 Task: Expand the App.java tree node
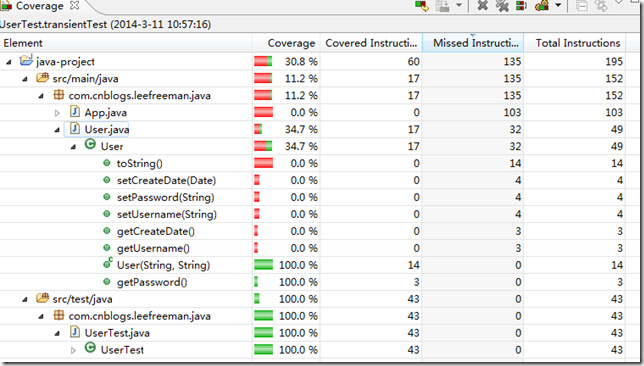pos(57,113)
